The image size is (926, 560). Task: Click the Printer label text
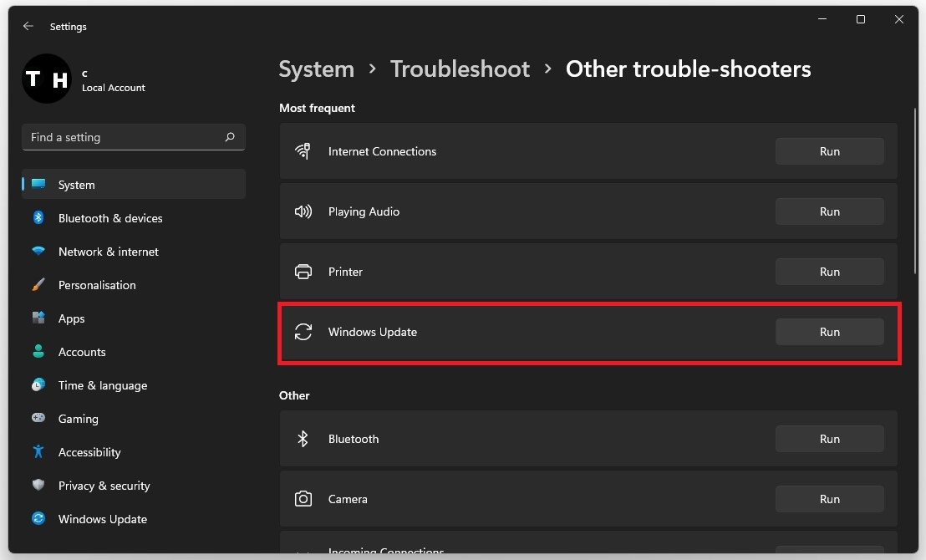point(345,272)
